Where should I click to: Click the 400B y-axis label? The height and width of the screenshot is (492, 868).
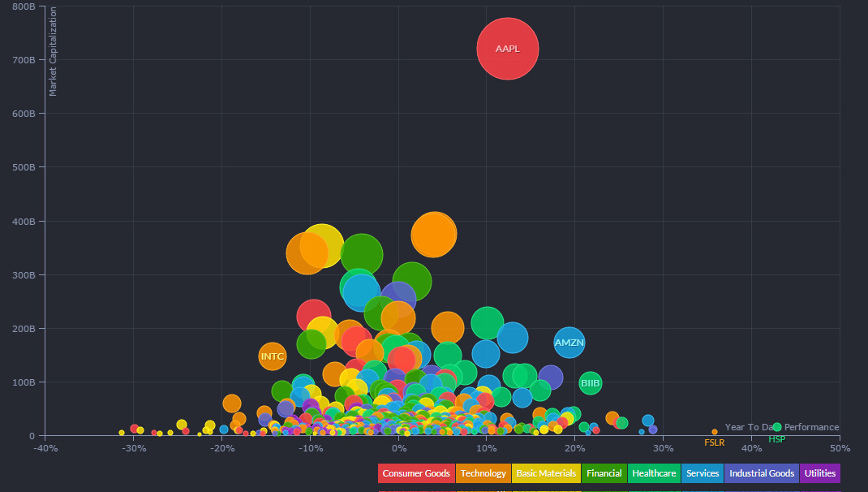(24, 222)
